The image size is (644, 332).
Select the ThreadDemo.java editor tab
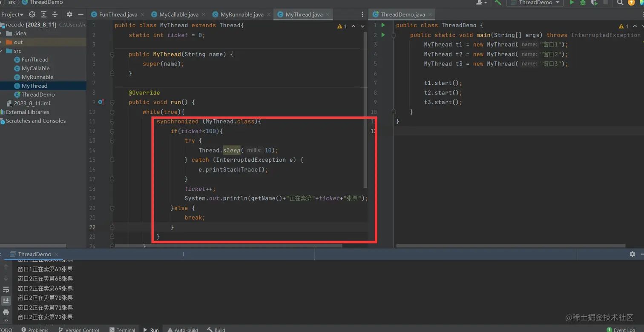coord(402,14)
